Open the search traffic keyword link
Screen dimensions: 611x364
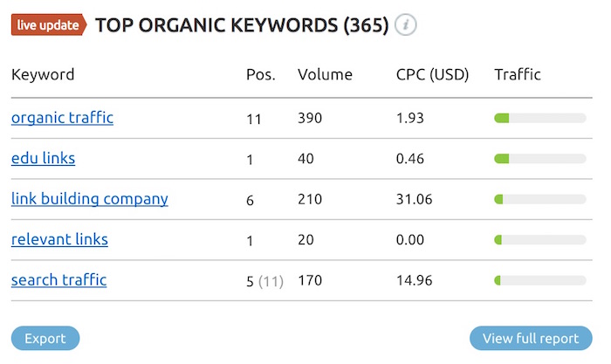pos(58,280)
